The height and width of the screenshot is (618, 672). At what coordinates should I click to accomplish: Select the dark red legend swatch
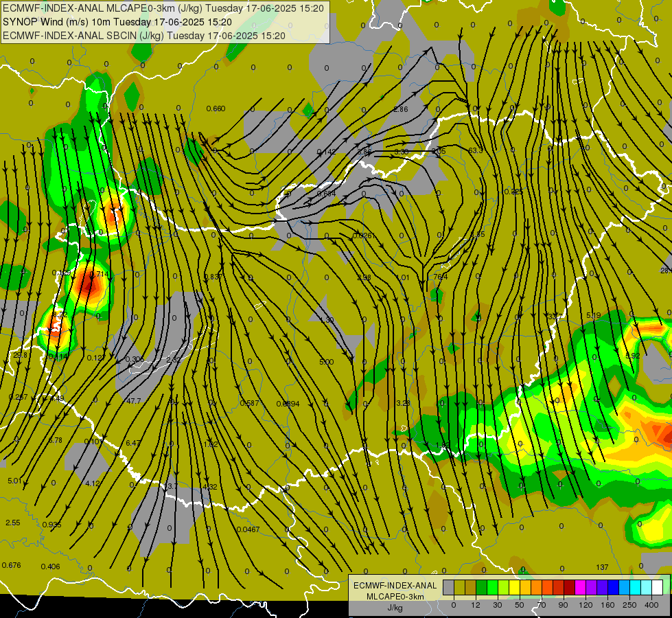point(570,588)
